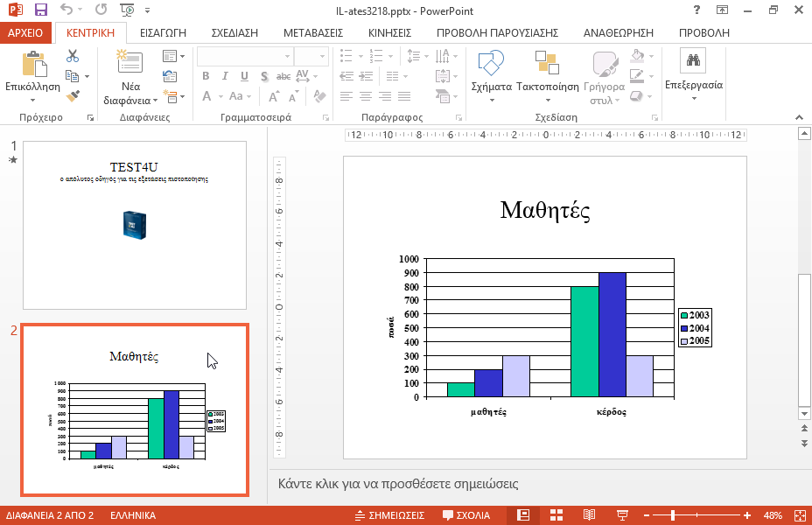Screen dimensions: 812x525
Task: Open Quick Styles (Γρήγορα στυλ) gallery
Action: 605,78
